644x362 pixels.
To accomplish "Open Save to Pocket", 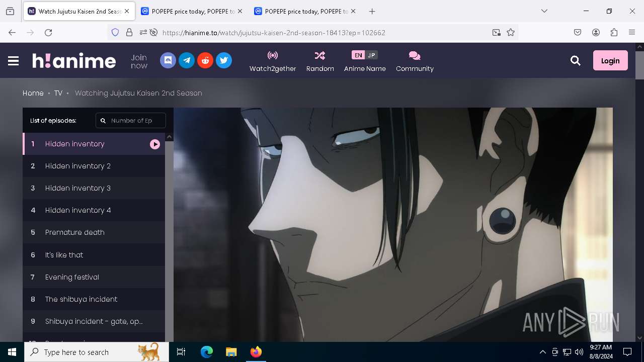I will 578,32.
